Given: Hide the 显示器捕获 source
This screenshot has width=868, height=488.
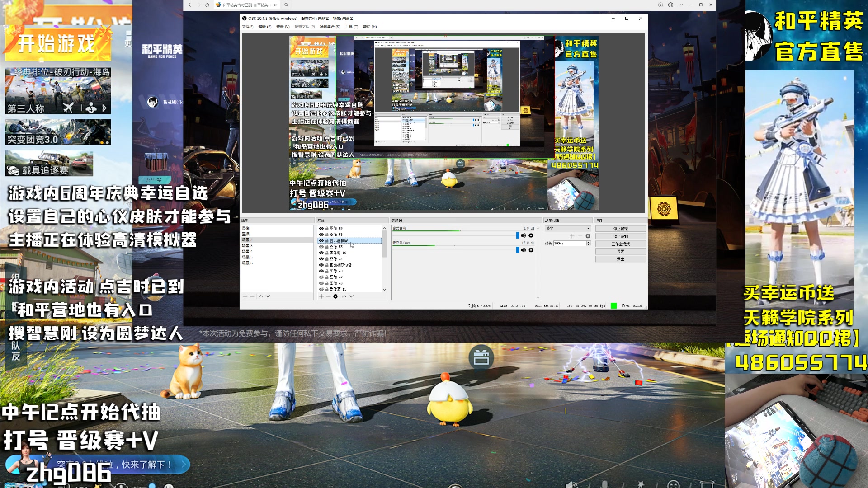Looking at the screenshot, I should (321, 241).
